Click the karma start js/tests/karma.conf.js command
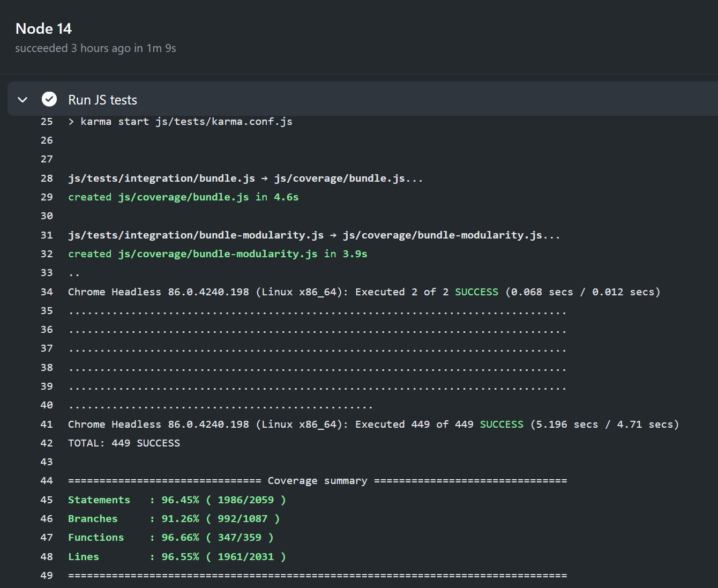 pyautogui.click(x=181, y=122)
